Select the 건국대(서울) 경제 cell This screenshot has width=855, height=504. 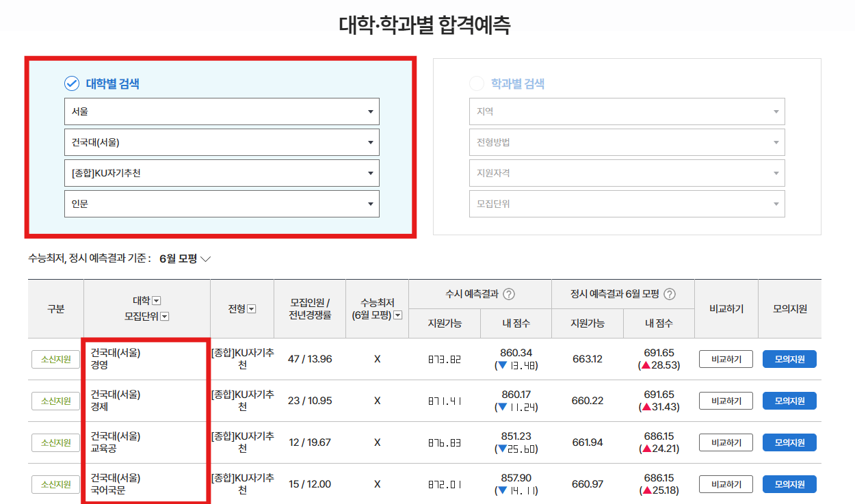146,401
